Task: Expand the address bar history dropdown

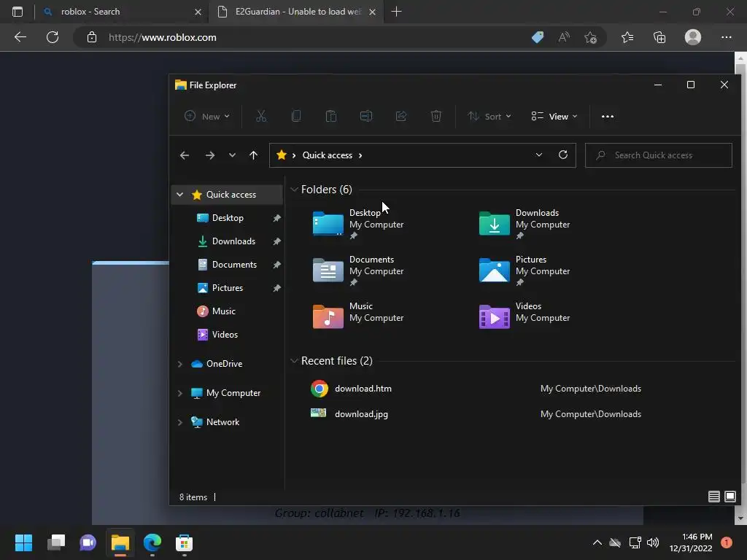Action: (x=539, y=155)
